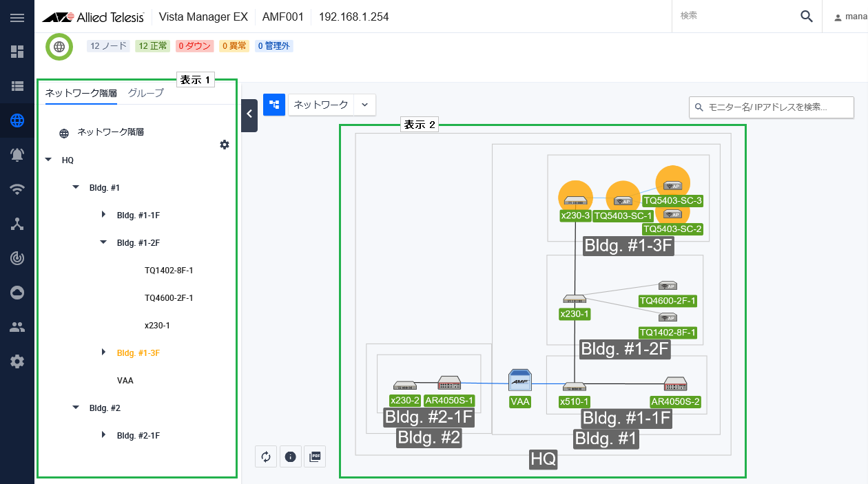This screenshot has height=484, width=868.
Task: Click the Bldg. #1-1F area label on map
Action: tap(627, 418)
